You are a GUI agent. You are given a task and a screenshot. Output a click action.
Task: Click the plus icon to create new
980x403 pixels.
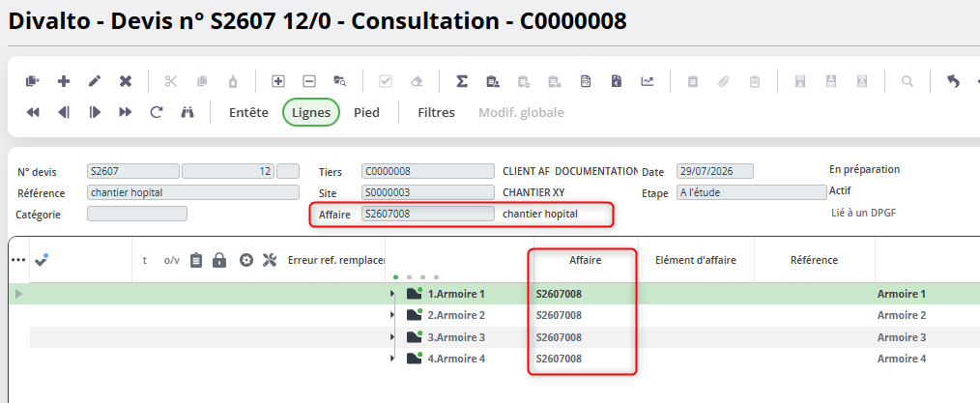tap(64, 81)
